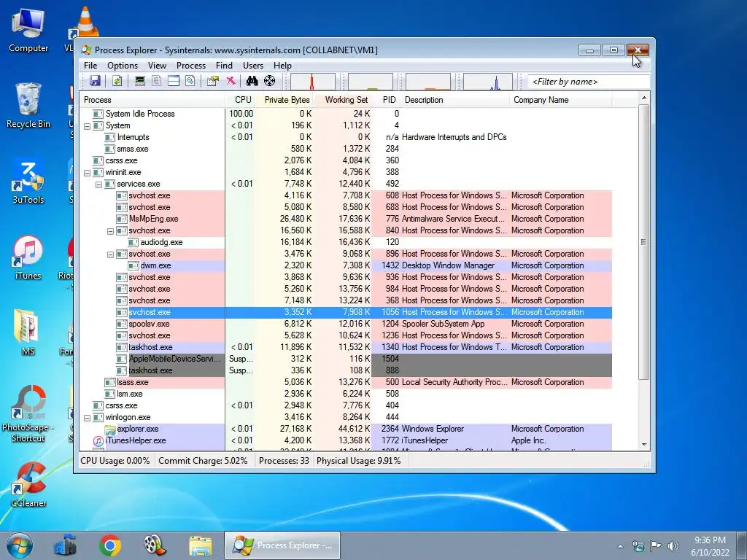This screenshot has height=560, width=747.
Task: Click CPU Usage in the status bar
Action: (x=115, y=461)
